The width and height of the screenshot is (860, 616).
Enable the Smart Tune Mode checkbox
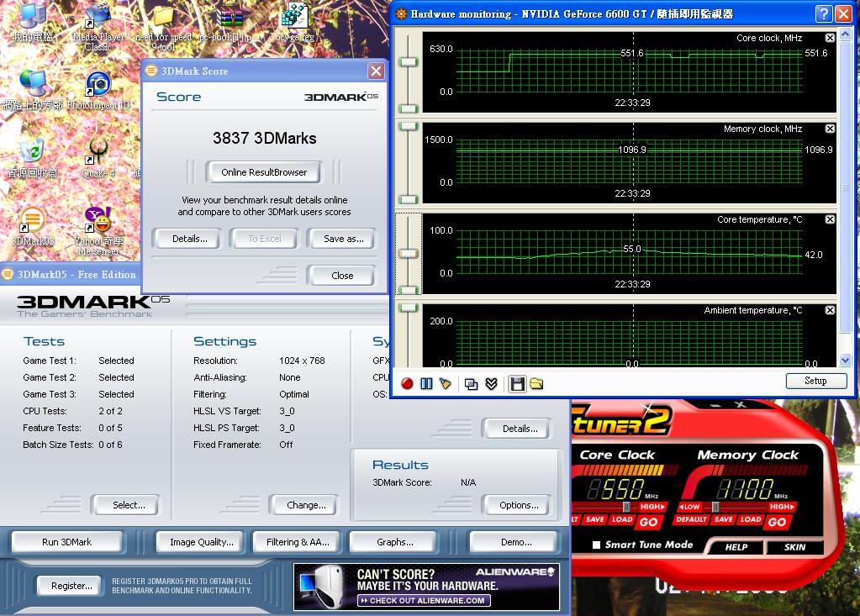(x=597, y=545)
